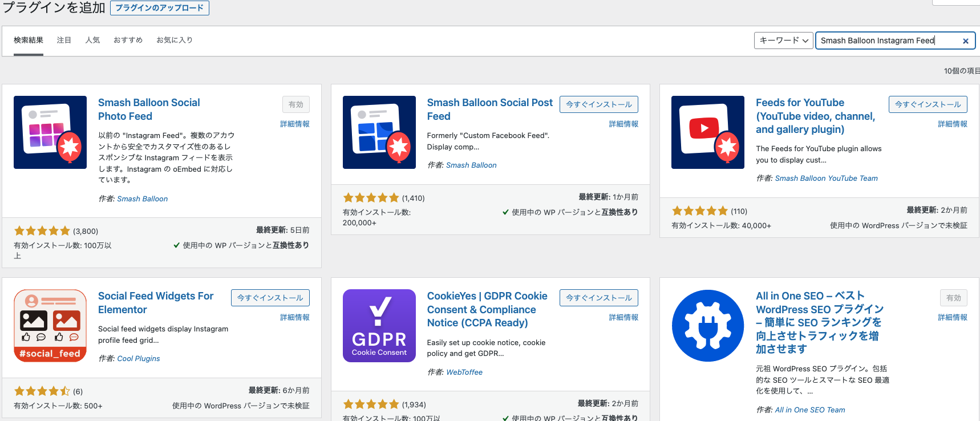980x421 pixels.
Task: Open the CookieYes GDPR Cookie Consent title link
Action: coord(487,309)
